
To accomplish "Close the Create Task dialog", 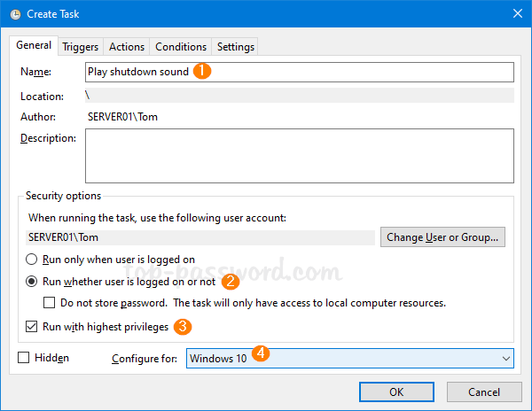I will (x=515, y=13).
